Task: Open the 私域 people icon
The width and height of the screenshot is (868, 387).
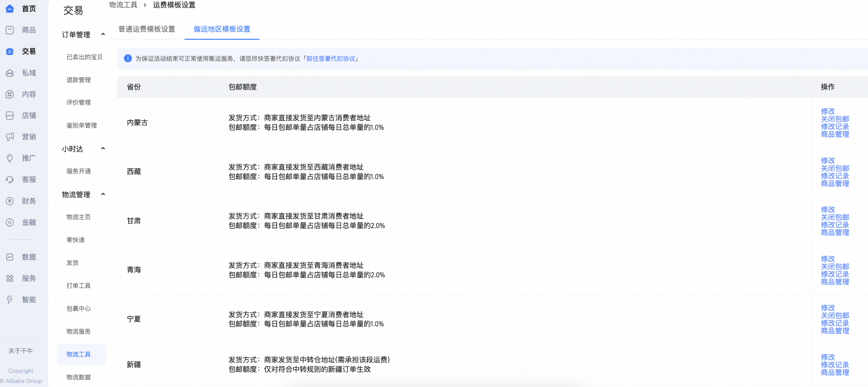Action: coord(10,73)
